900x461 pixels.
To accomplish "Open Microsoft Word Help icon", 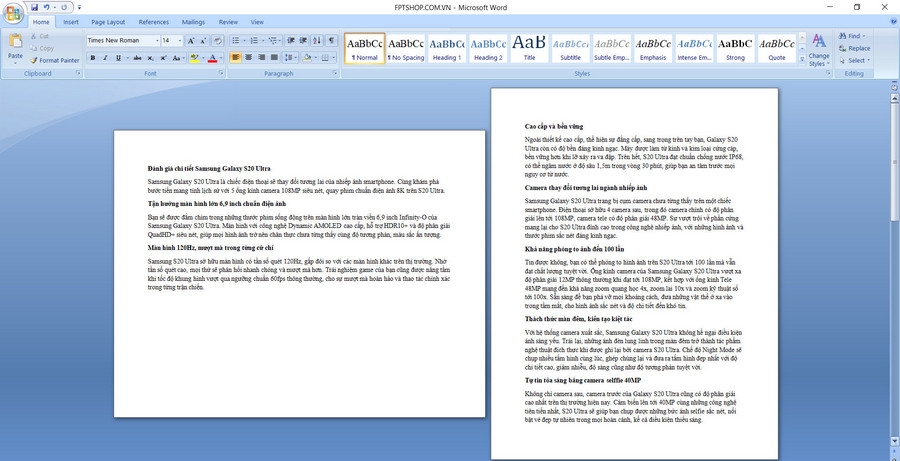I will (x=894, y=22).
